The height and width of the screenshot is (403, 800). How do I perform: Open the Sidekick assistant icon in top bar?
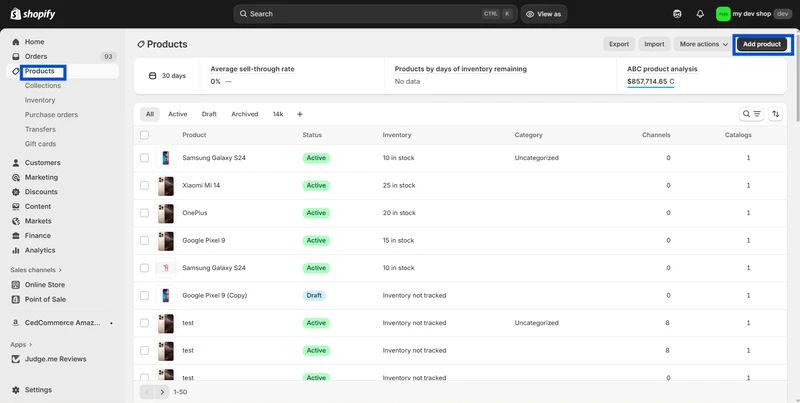point(677,14)
